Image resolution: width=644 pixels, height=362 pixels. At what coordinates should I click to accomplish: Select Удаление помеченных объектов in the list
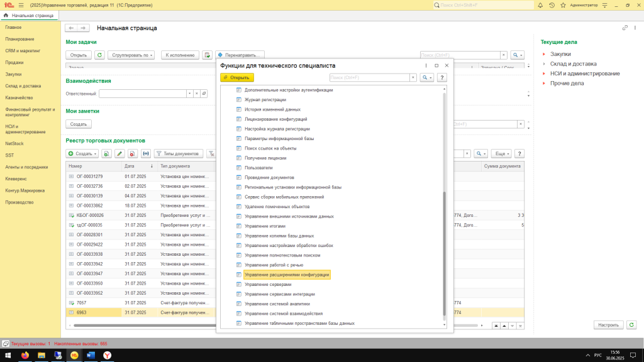pyautogui.click(x=277, y=207)
